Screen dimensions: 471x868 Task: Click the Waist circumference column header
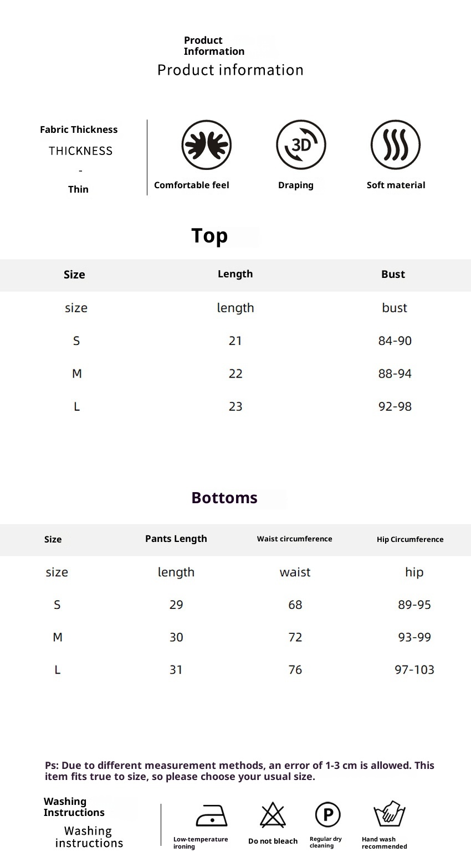[295, 539]
